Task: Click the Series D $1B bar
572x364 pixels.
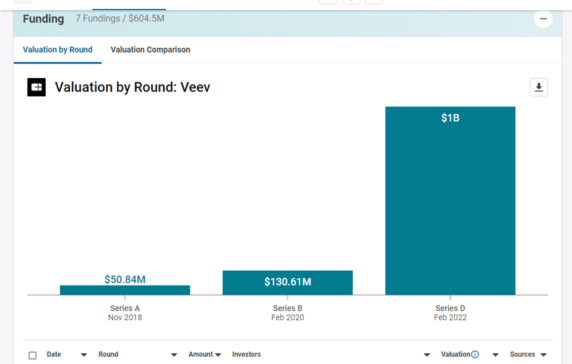Action: [450, 201]
